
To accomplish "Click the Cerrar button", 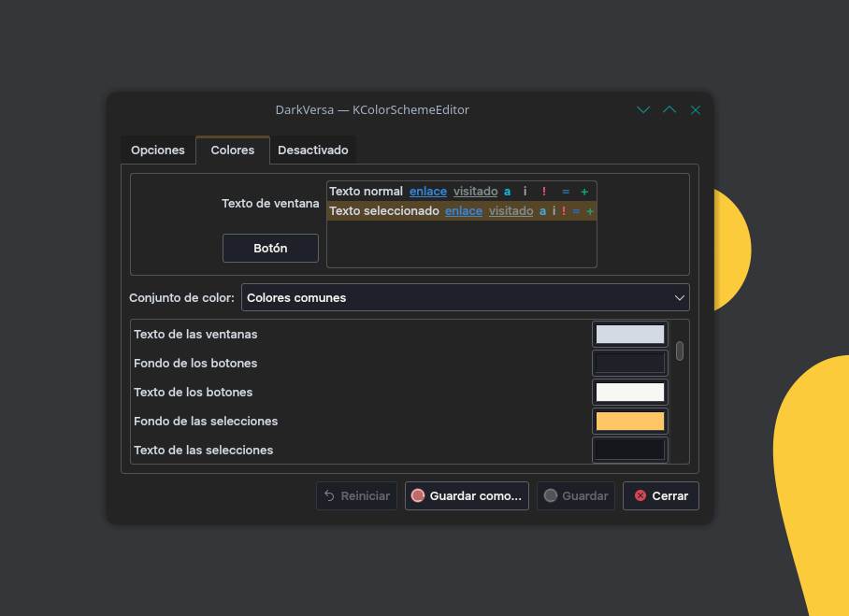I will coord(660,495).
